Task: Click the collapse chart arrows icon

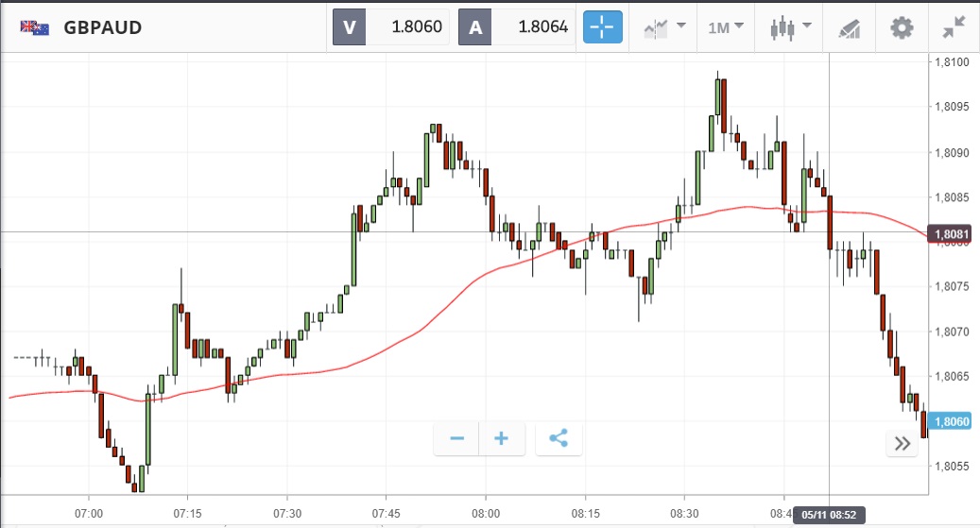Action: 954,27
